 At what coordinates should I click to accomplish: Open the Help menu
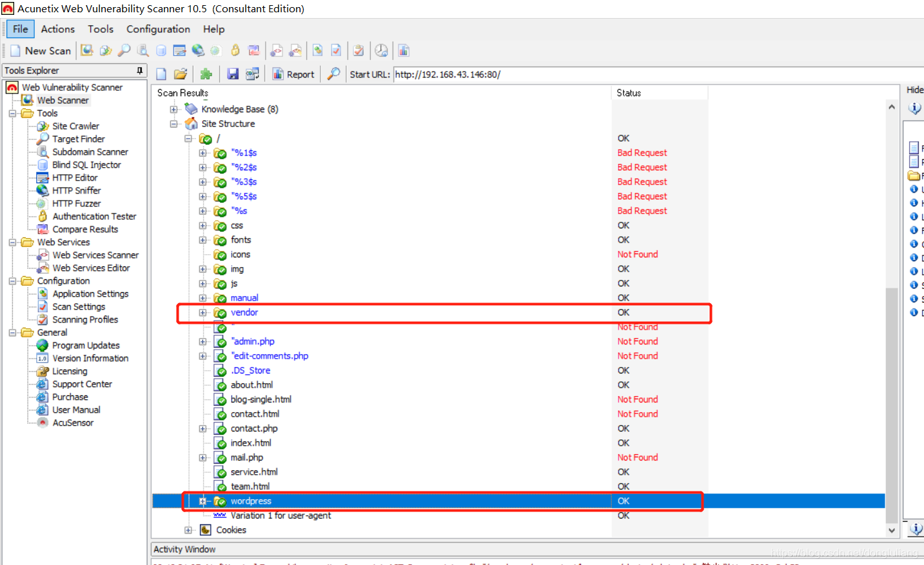[x=213, y=29]
